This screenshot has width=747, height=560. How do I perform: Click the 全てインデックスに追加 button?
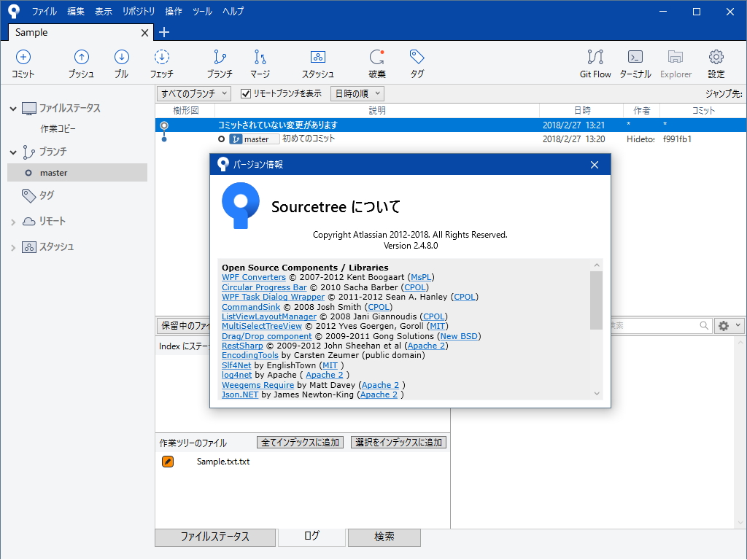coord(300,442)
